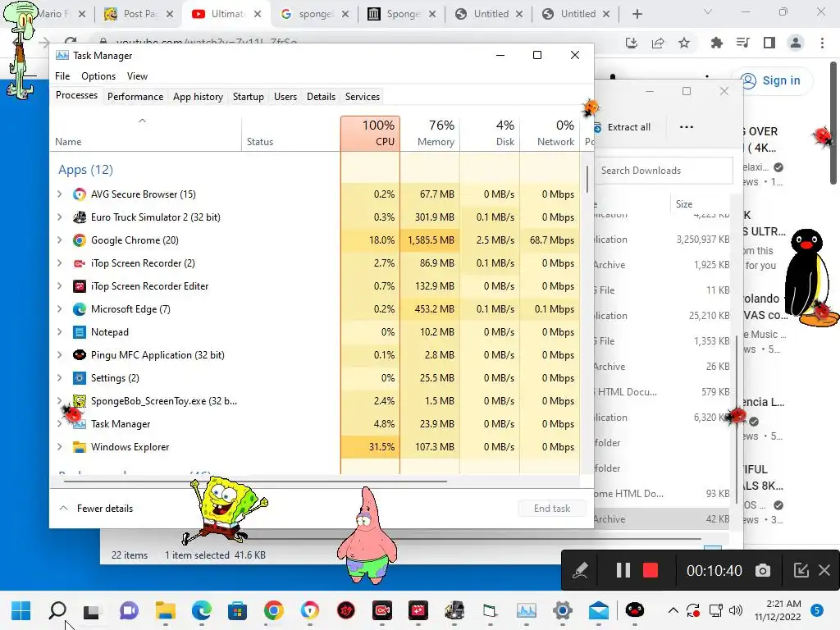This screenshot has height=630, width=840.
Task: Expand the Pingu MFC Application row
Action: point(59,355)
